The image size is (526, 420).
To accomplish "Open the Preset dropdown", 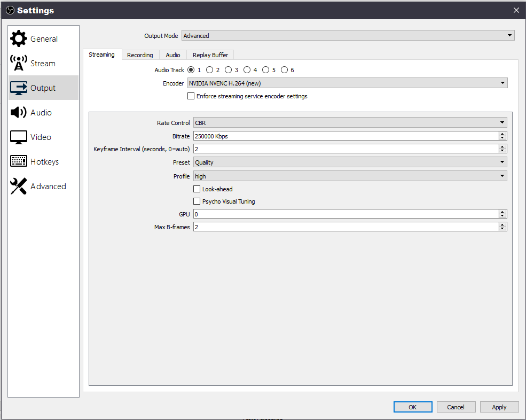I will point(350,162).
